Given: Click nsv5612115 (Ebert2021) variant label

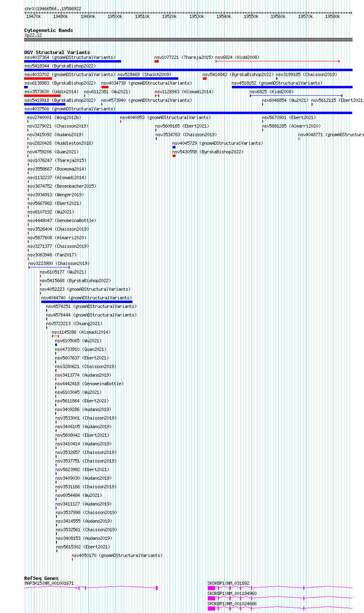Looking at the screenshot, I should pos(337,101).
